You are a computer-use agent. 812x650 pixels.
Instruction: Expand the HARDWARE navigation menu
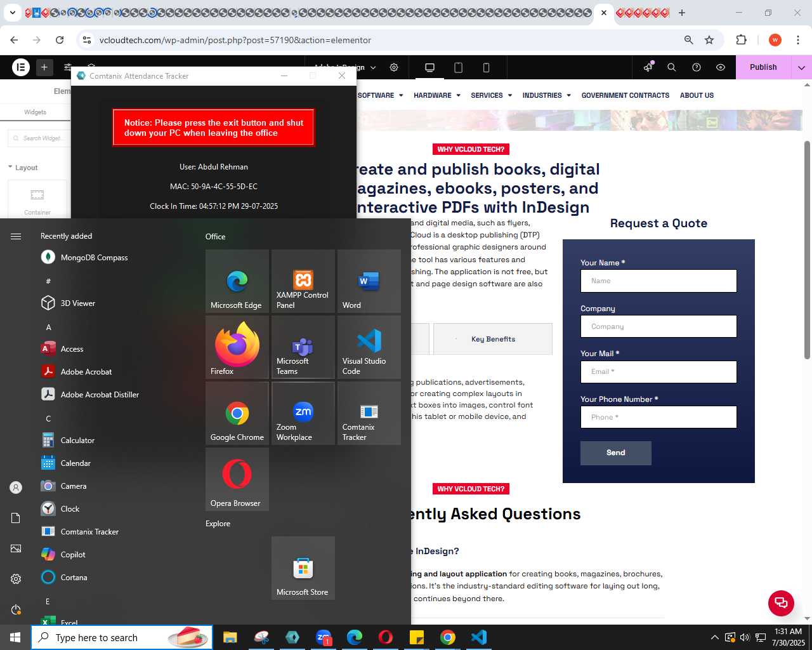click(437, 95)
